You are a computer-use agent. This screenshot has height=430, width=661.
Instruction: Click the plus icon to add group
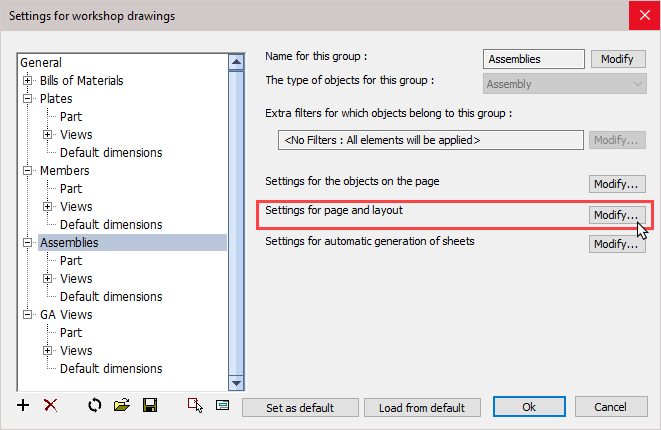tap(24, 405)
